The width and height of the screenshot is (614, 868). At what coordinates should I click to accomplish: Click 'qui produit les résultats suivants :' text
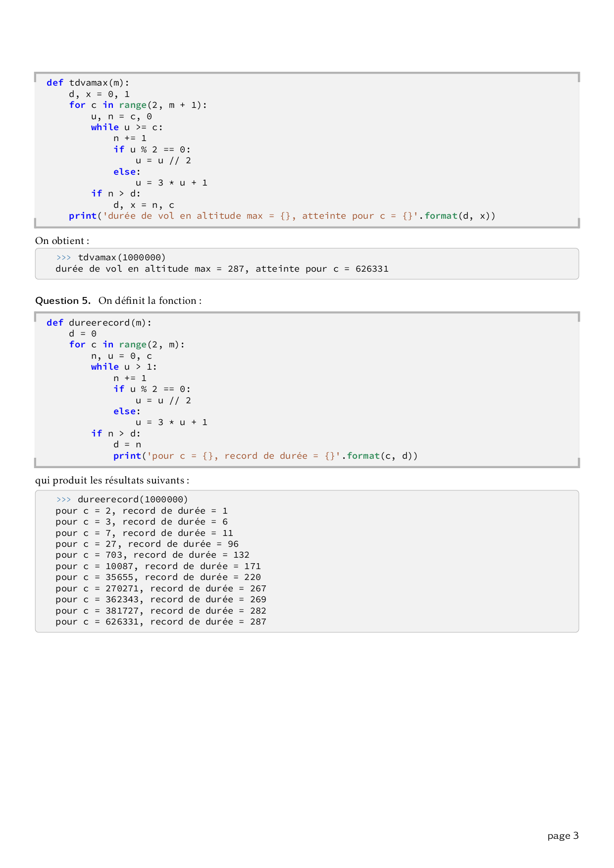112,481
